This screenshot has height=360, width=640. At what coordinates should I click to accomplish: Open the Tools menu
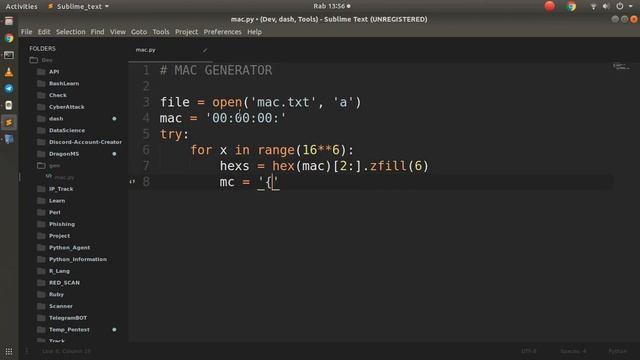click(x=161, y=32)
